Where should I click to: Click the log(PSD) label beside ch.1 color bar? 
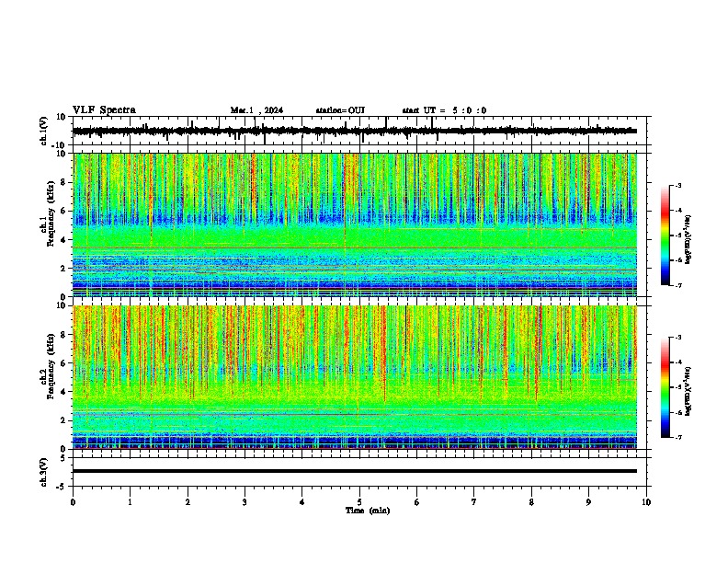coord(688,240)
